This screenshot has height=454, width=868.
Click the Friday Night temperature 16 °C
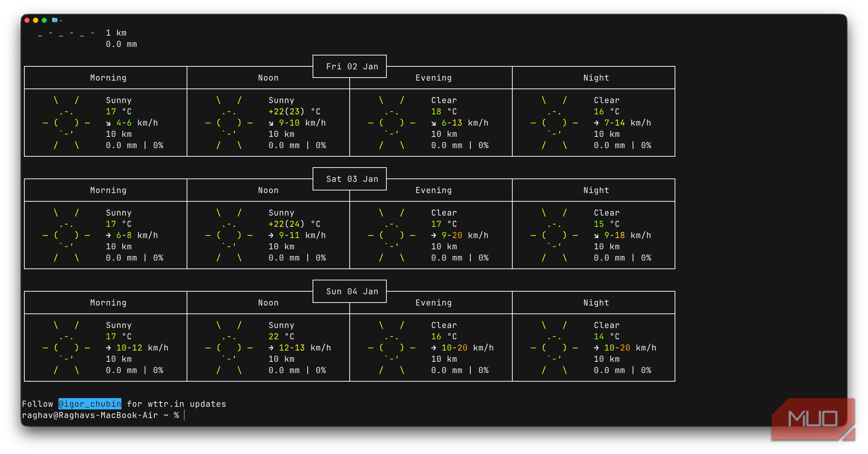point(607,112)
